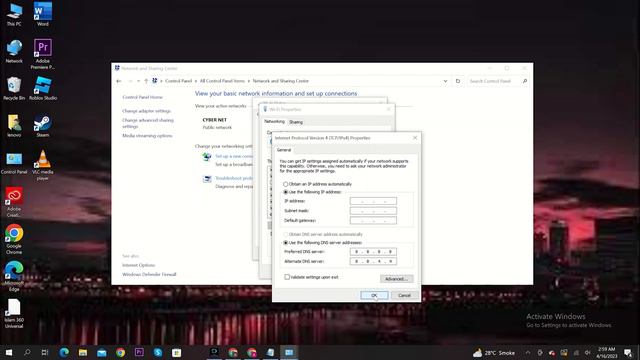Expand chevron after All Control Panel Items
Viewport: 640px width, 360px height.
click(x=249, y=81)
